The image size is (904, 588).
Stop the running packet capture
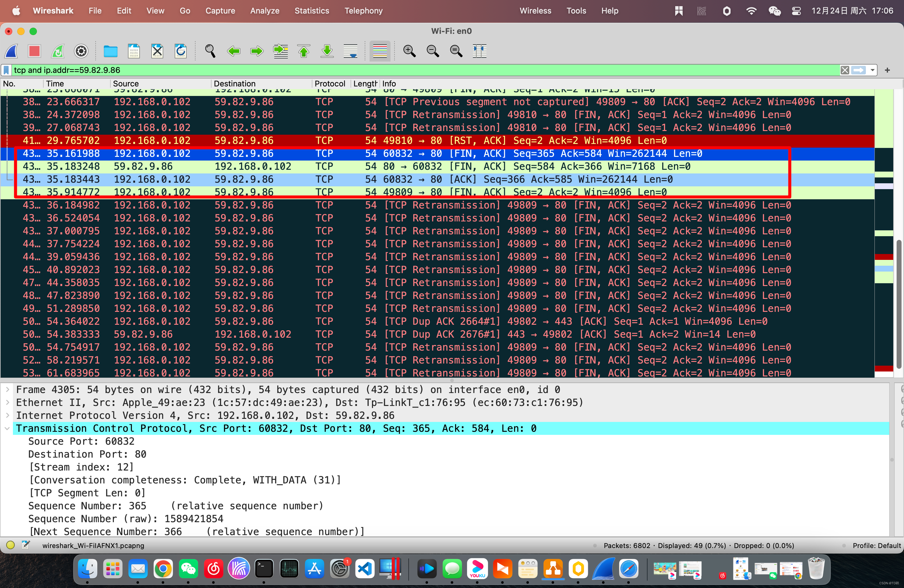coord(34,51)
